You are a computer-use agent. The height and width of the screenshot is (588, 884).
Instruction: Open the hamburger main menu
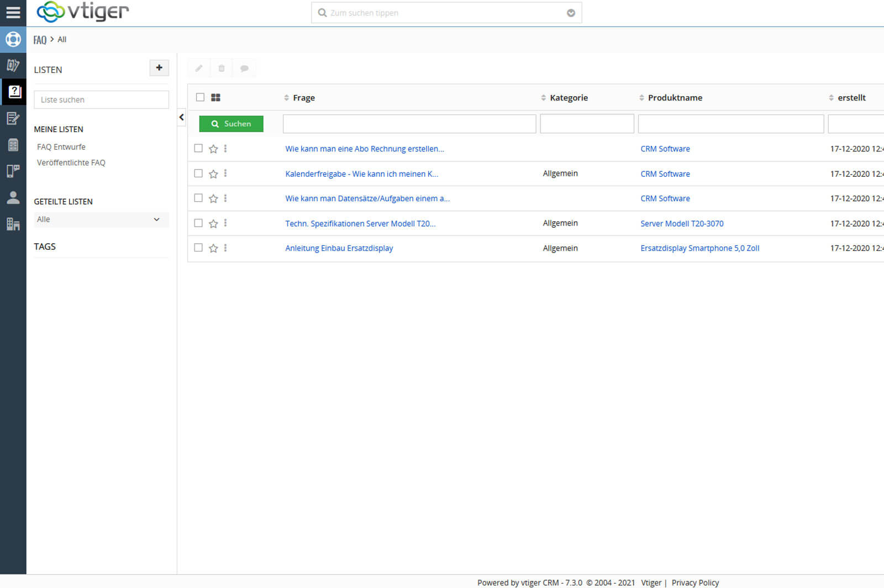pos(13,12)
